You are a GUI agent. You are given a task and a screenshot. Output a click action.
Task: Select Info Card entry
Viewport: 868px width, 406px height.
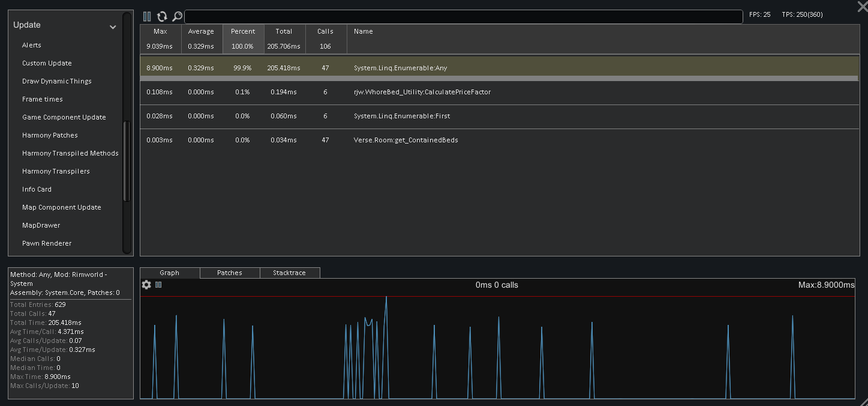click(x=37, y=189)
